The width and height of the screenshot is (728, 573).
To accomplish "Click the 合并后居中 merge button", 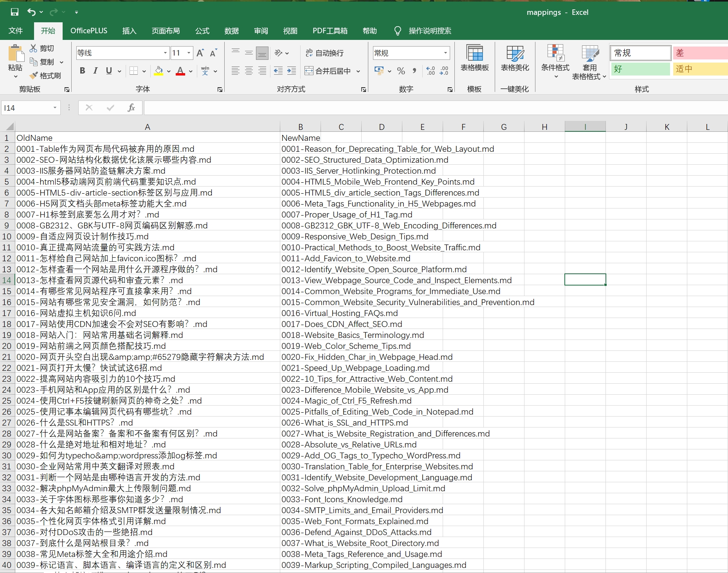I will point(331,71).
